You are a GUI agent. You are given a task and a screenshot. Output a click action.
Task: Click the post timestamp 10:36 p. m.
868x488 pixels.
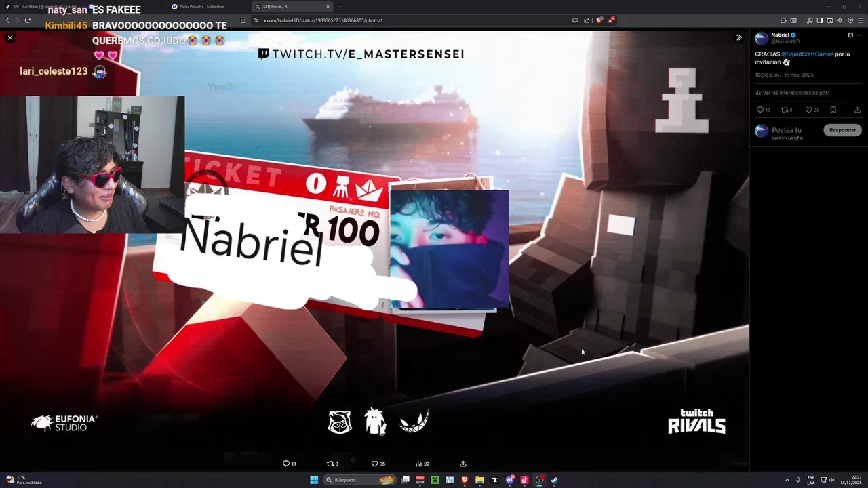click(x=784, y=75)
